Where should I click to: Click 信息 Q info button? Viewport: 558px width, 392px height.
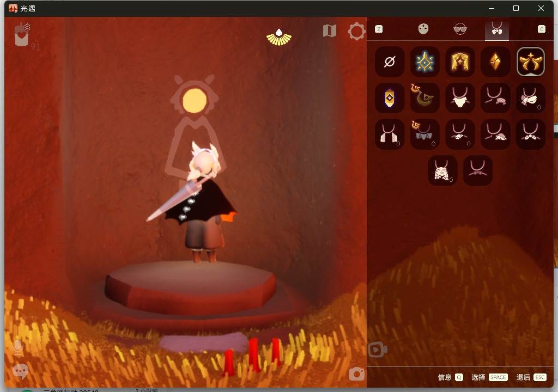coord(450,377)
